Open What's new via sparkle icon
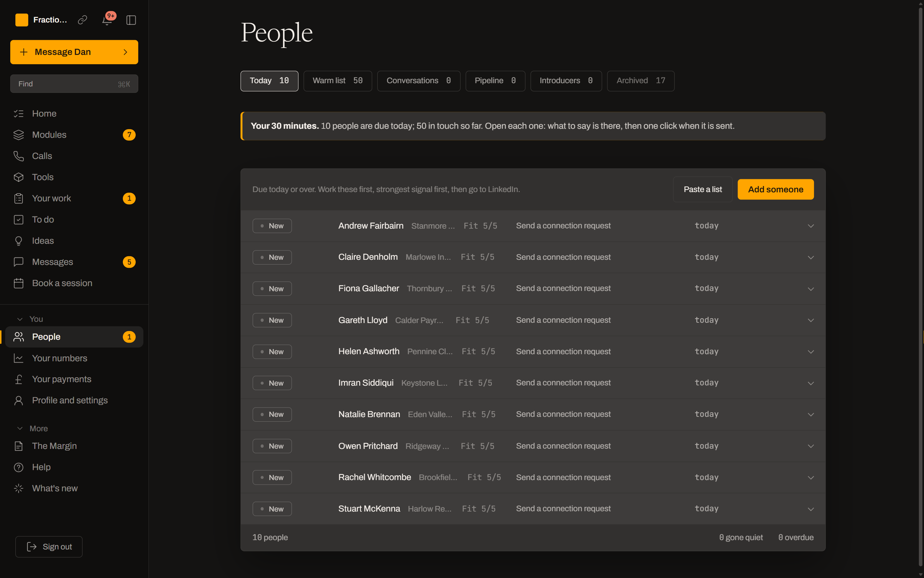 pos(19,488)
